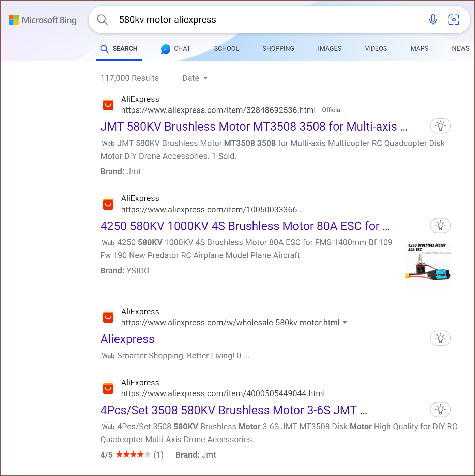Open the Images tab
This screenshot has width=475, height=476.
330,49
